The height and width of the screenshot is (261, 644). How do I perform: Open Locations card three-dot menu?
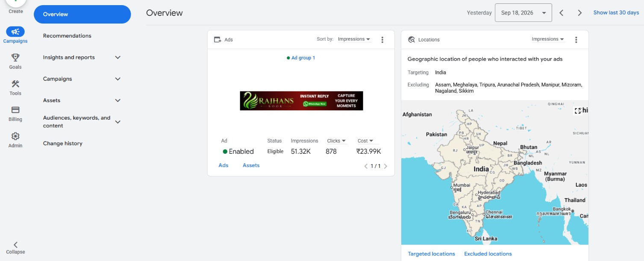pos(576,40)
